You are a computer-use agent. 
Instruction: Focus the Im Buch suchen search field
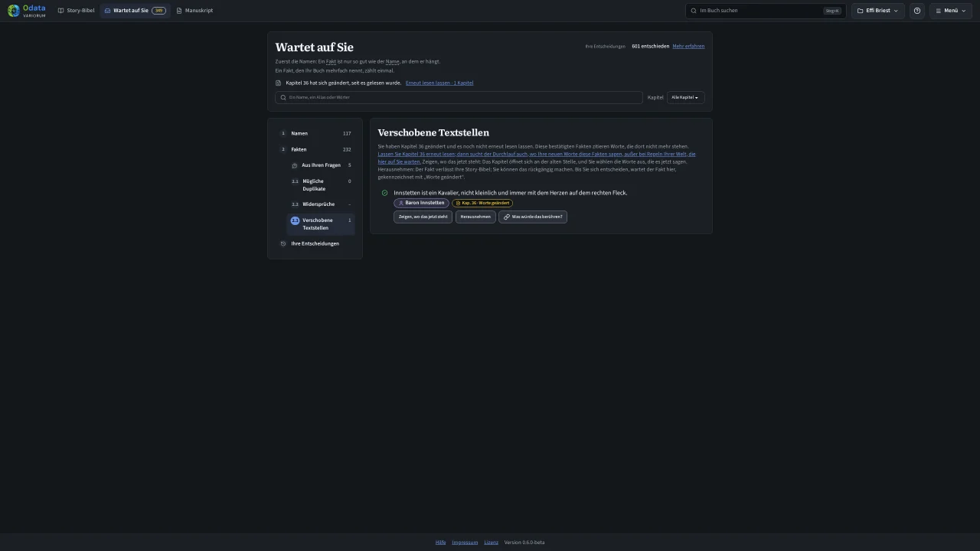(x=766, y=11)
